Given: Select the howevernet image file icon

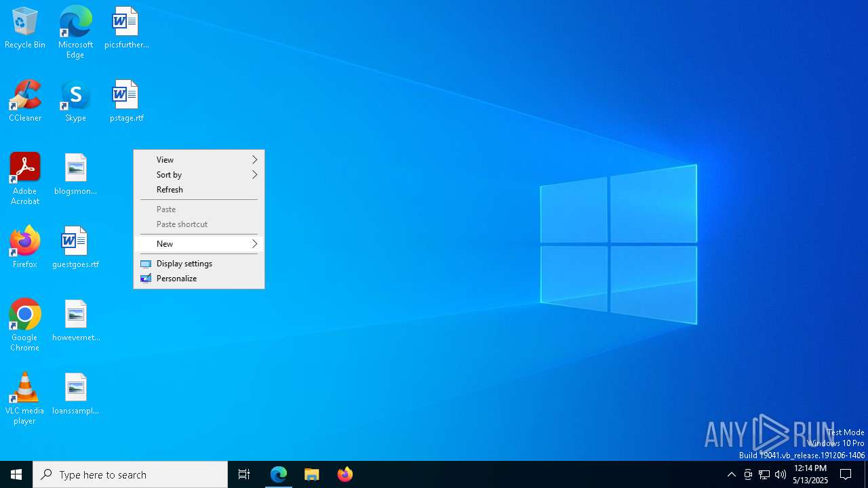Looking at the screenshot, I should (x=75, y=321).
